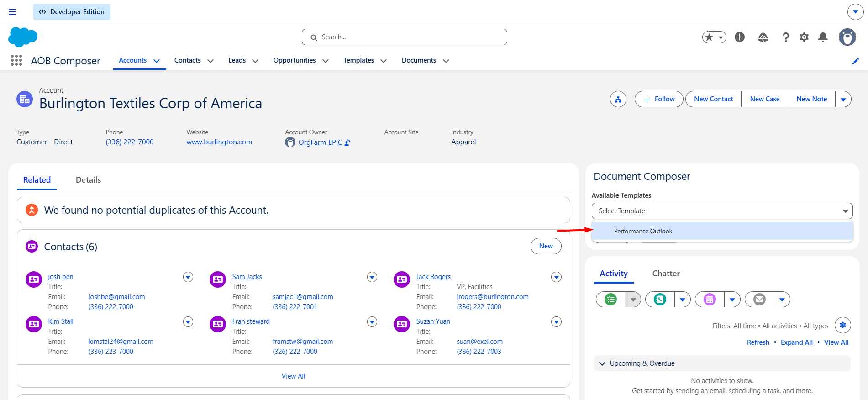Click the New Event calendar icon

click(x=710, y=300)
